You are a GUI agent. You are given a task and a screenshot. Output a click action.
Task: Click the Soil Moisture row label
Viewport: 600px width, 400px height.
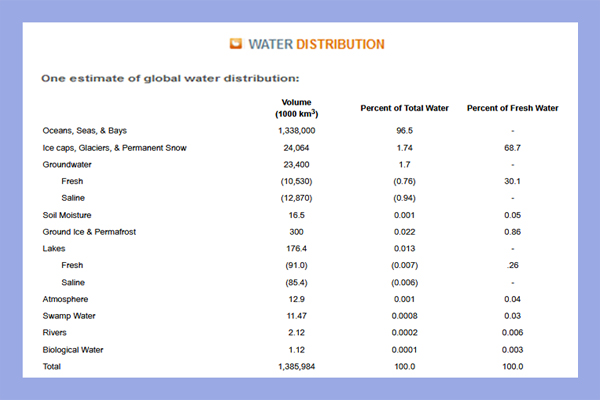point(67,215)
